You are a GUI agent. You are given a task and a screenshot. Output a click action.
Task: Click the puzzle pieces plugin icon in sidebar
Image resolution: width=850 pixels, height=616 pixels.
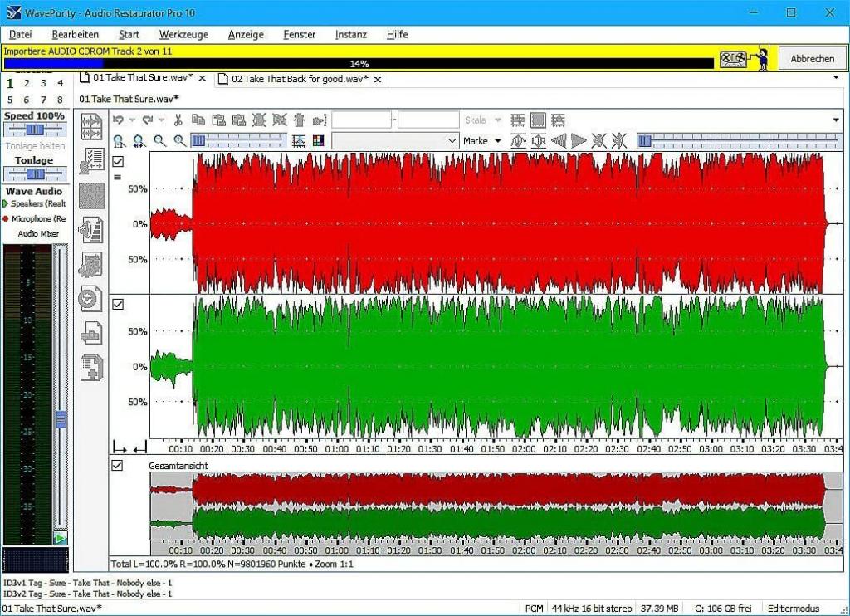point(91,264)
